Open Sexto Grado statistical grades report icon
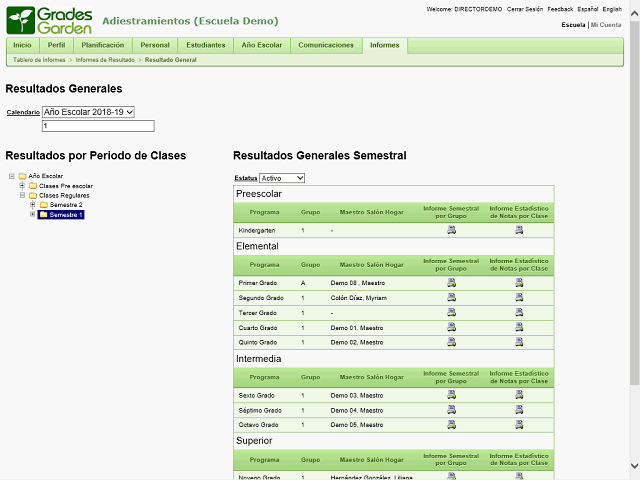Screen dimensions: 640x480 click(x=519, y=395)
